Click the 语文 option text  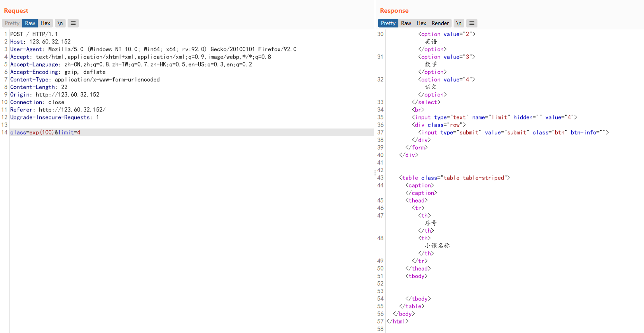coord(431,87)
